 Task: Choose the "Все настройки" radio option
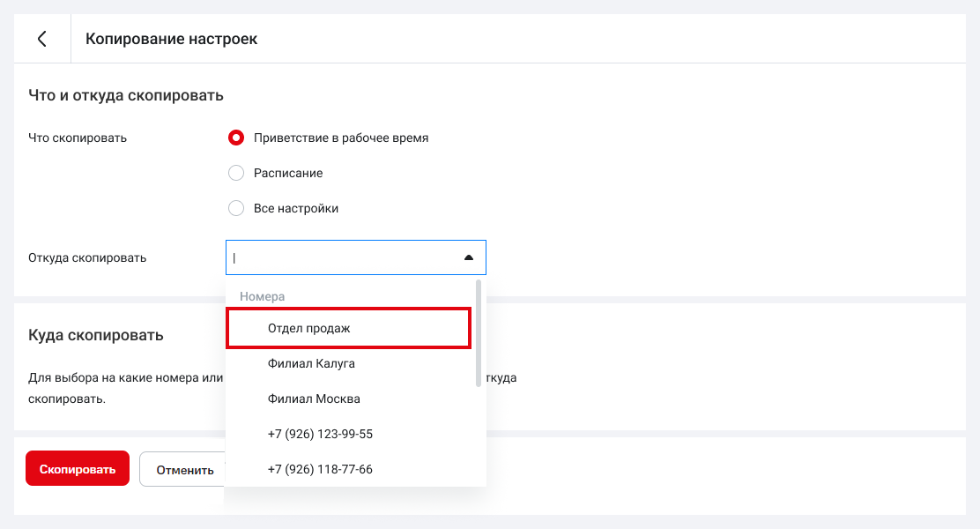click(x=236, y=208)
